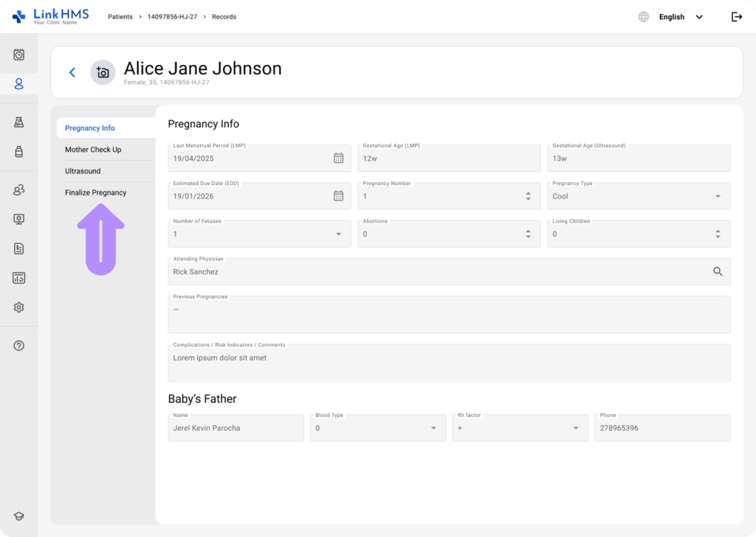Open the father's Rh factor dropdown

[575, 428]
